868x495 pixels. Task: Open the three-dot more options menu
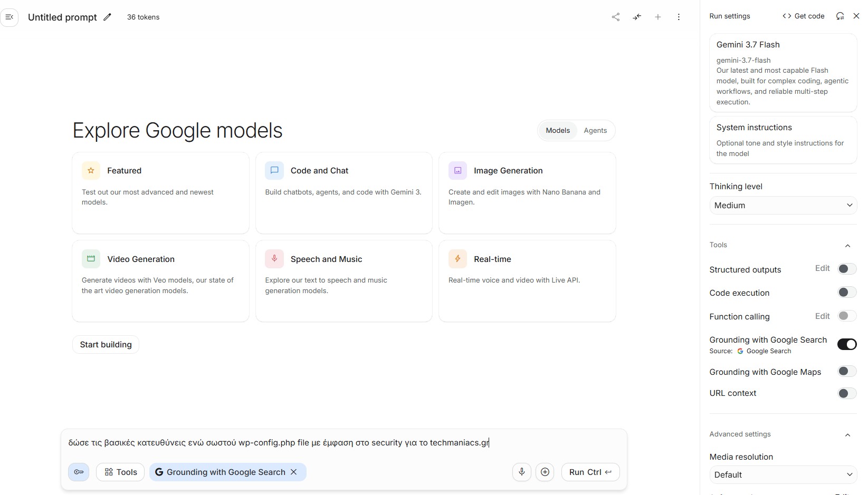pyautogui.click(x=679, y=17)
